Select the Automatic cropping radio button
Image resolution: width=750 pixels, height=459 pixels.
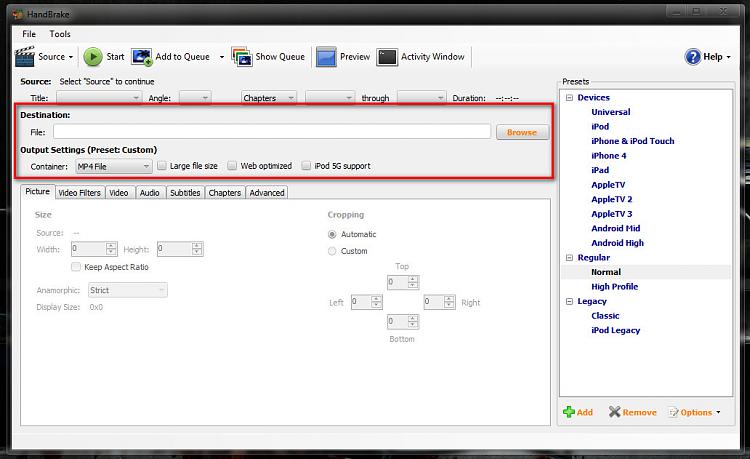click(x=332, y=234)
